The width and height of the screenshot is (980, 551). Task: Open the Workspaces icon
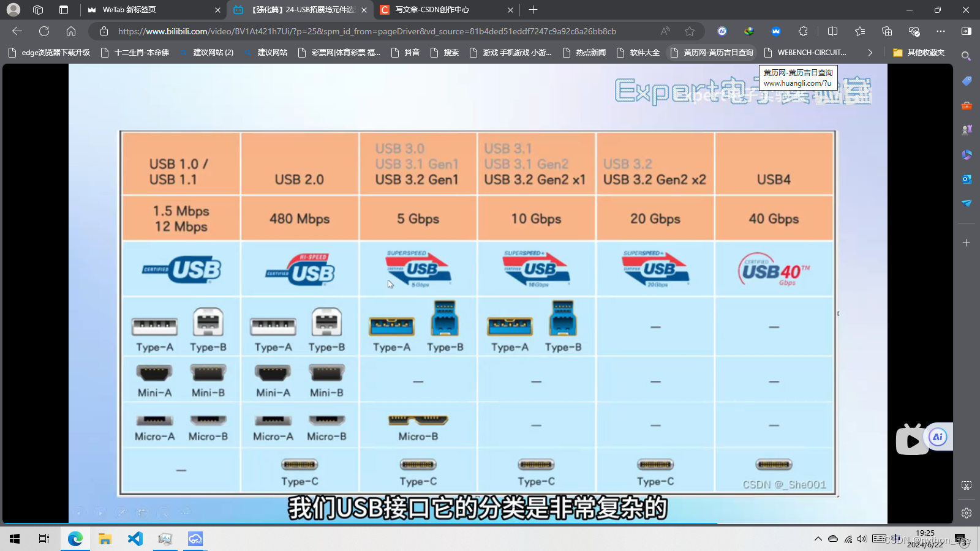click(x=38, y=10)
